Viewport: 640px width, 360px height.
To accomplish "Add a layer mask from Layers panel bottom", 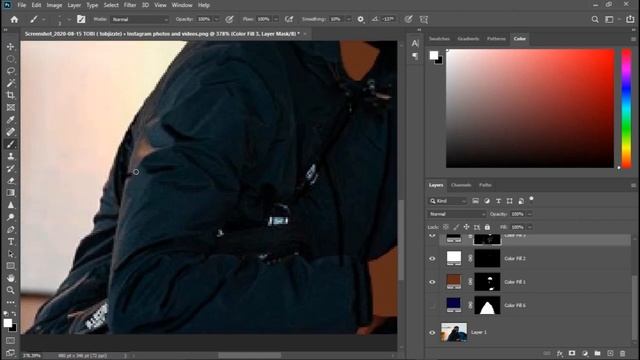I will tap(572, 353).
